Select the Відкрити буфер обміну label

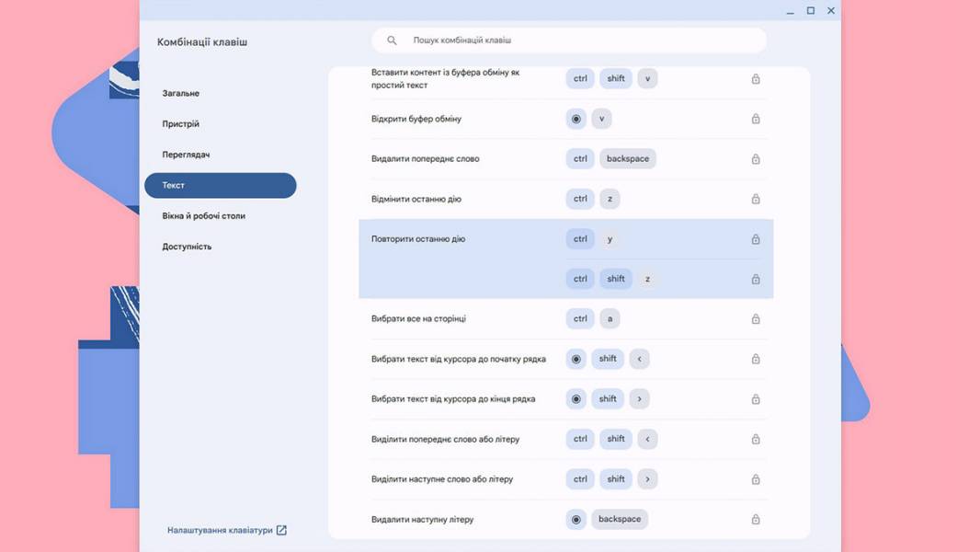[416, 119]
